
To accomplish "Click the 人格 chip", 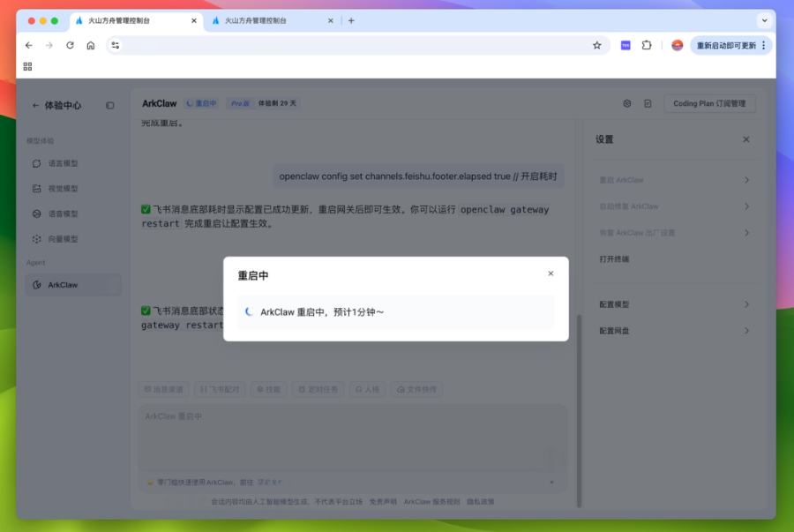I will [x=367, y=389].
